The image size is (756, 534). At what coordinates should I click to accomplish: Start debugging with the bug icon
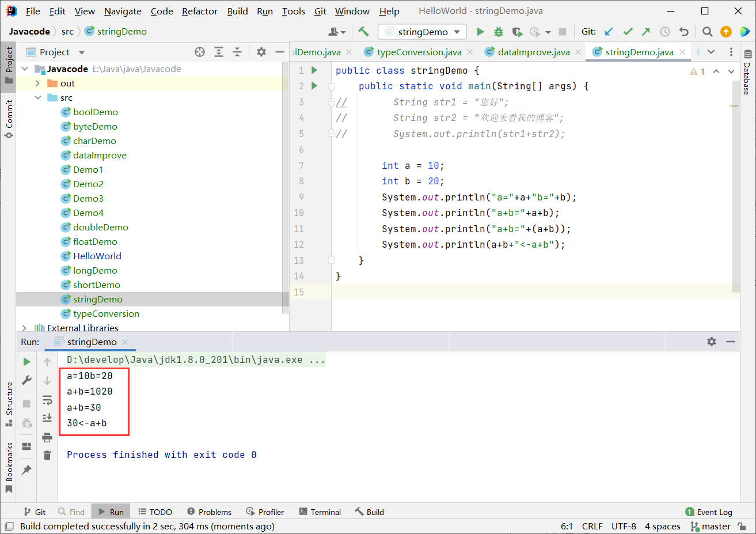tap(499, 32)
